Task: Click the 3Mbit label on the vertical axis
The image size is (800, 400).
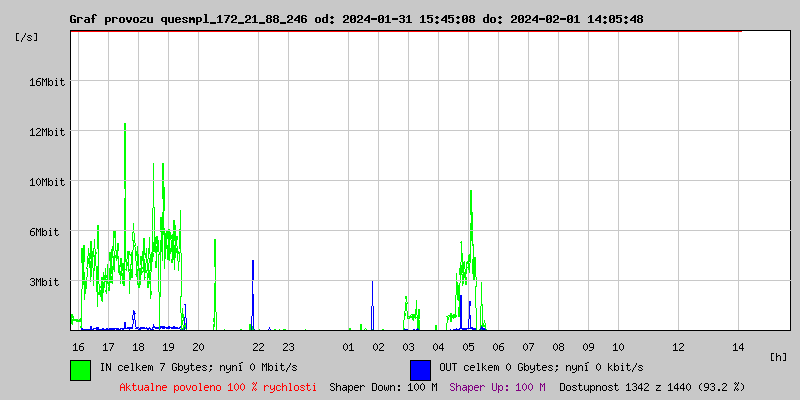Action: pos(44,282)
